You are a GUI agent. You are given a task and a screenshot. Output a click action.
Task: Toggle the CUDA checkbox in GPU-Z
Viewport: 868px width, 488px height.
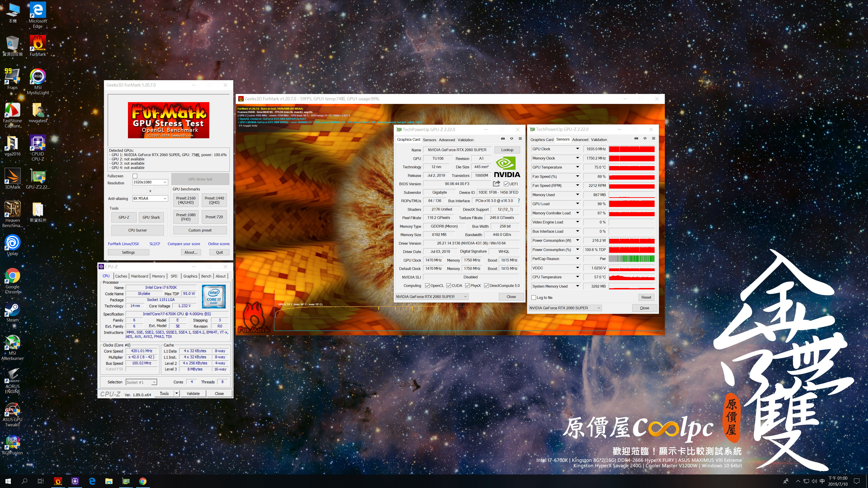[448, 286]
